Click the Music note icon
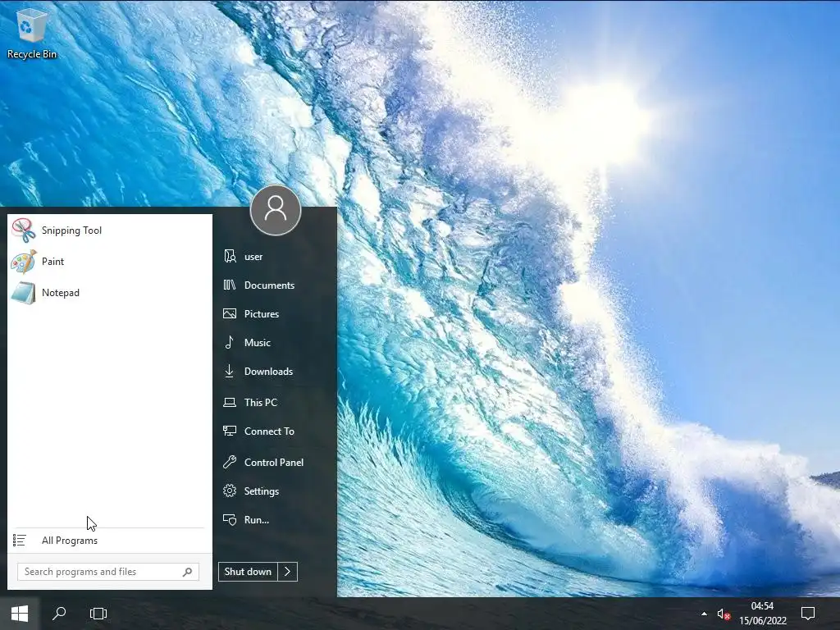Image resolution: width=840 pixels, height=630 pixels. click(230, 342)
